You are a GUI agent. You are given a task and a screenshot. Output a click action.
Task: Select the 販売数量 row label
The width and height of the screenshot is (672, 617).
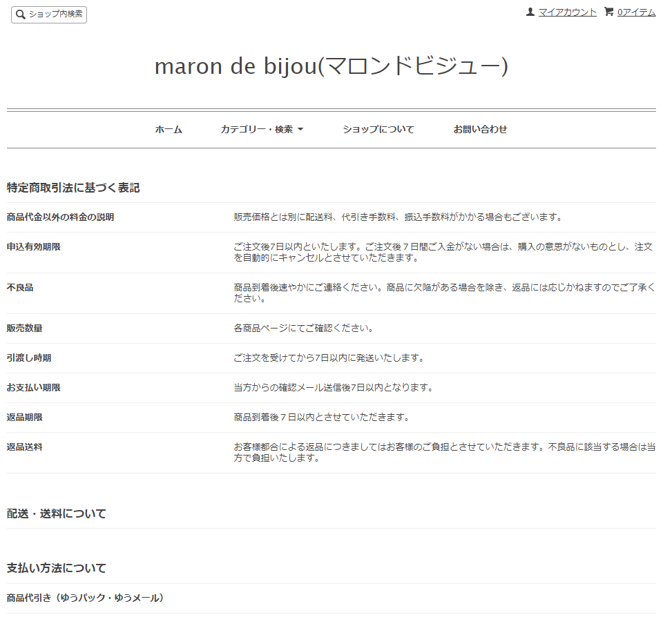tap(24, 328)
